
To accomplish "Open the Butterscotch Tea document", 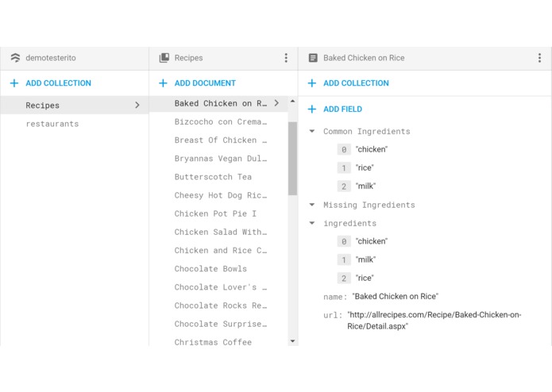I will [213, 177].
